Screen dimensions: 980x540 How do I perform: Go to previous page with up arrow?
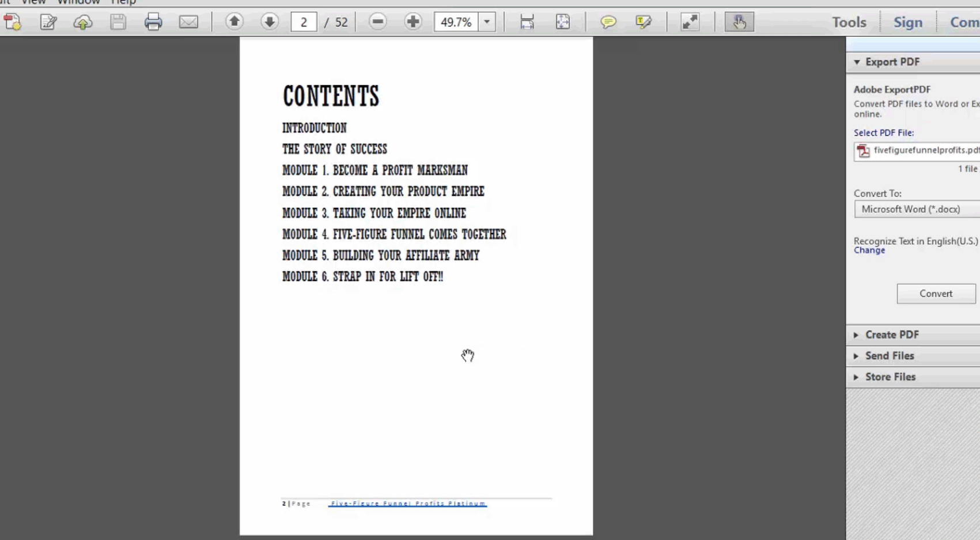coord(234,22)
